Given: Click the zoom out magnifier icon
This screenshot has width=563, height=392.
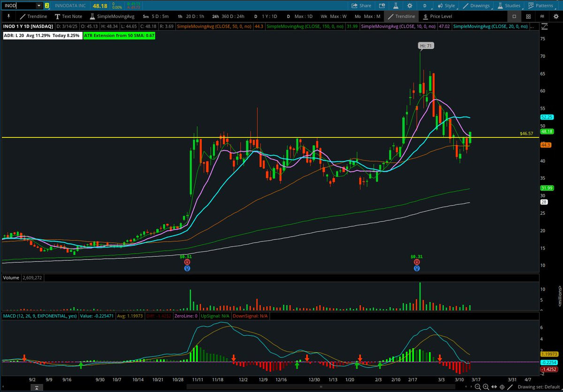Looking at the screenshot, I should point(478,387).
